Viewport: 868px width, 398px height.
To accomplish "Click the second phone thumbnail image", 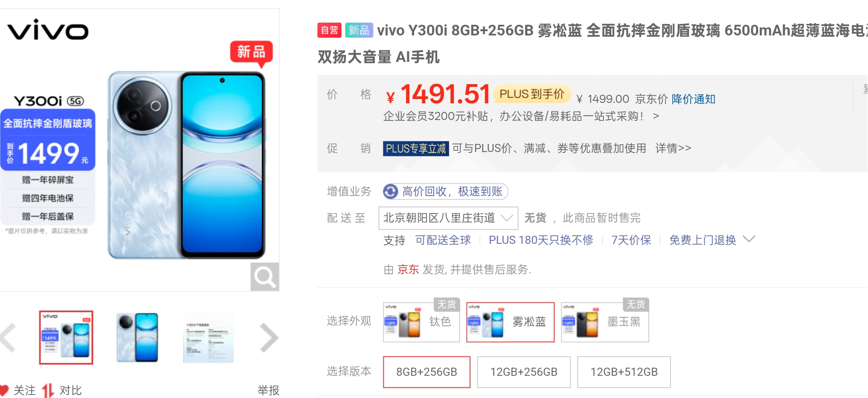I will (x=137, y=337).
